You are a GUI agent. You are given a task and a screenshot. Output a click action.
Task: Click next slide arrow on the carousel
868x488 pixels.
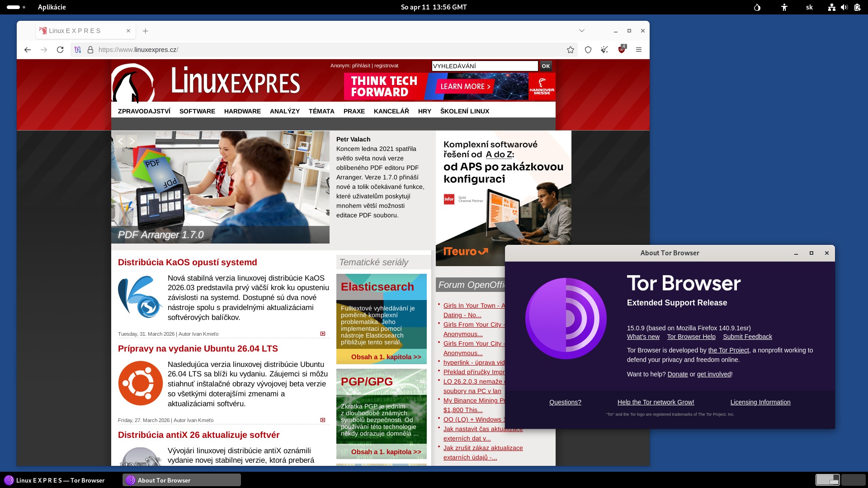(x=132, y=141)
